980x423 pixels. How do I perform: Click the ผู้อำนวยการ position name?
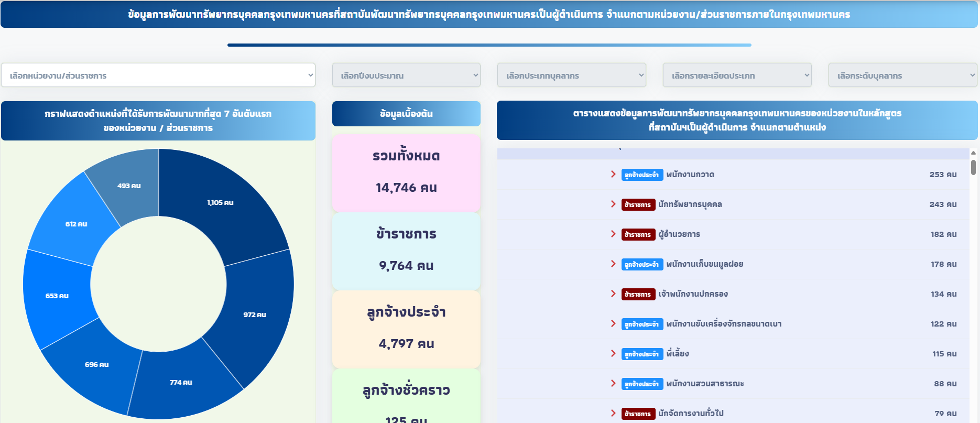(x=679, y=234)
